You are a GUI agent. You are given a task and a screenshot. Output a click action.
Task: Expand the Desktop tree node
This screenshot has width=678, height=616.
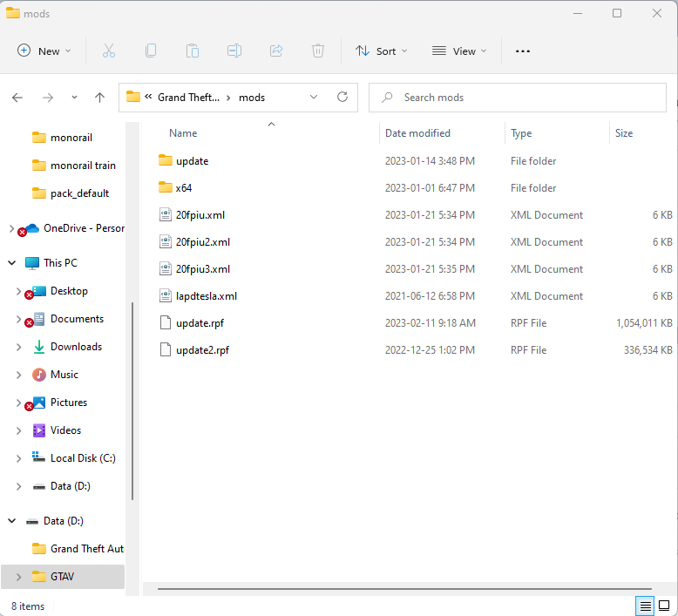pos(18,291)
